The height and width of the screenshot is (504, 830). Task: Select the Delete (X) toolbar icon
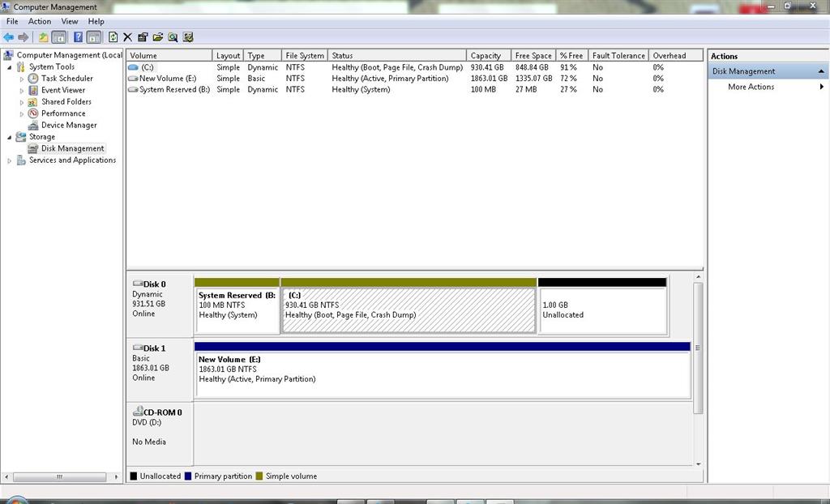[126, 36]
